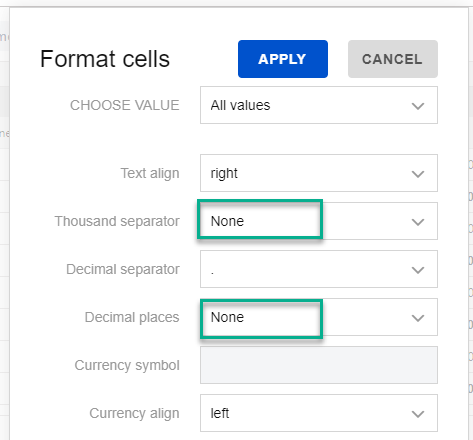Open the Decimal places dropdown showing None

(x=319, y=317)
